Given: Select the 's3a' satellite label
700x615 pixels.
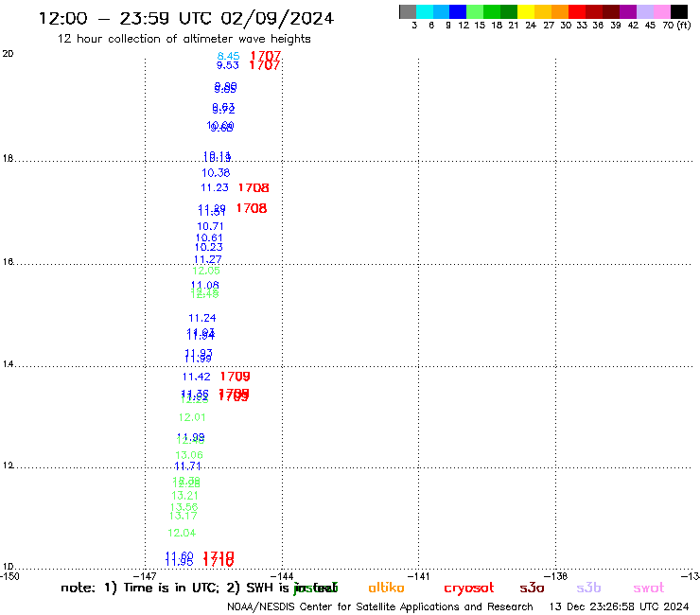Looking at the screenshot, I should 532,588.
